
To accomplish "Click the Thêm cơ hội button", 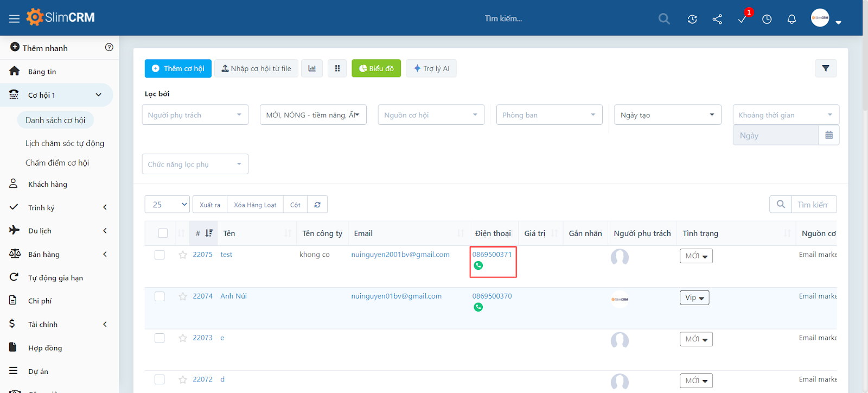I will (178, 68).
